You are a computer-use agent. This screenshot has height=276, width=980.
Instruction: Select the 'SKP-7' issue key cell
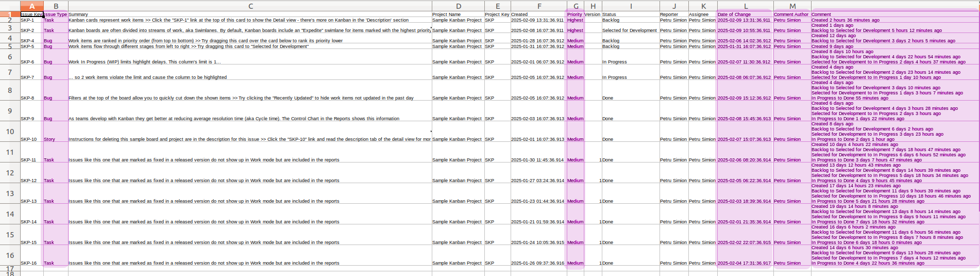[x=32, y=72]
